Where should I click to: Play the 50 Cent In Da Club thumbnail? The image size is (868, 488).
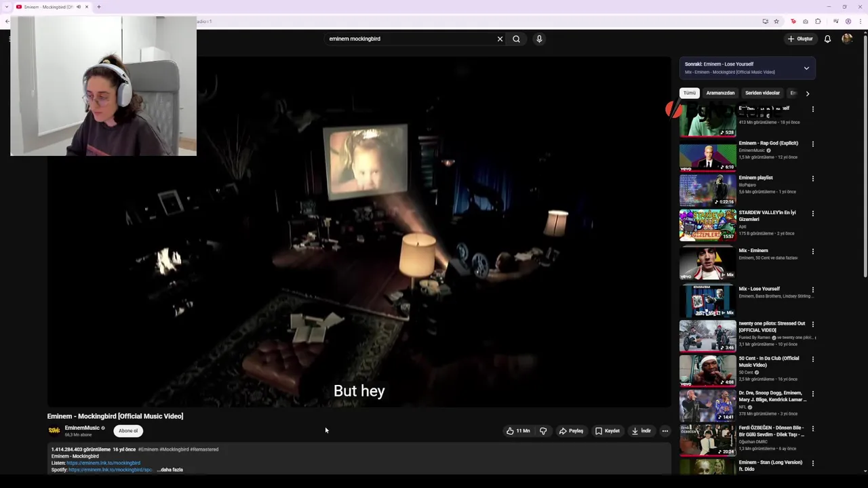click(x=707, y=371)
